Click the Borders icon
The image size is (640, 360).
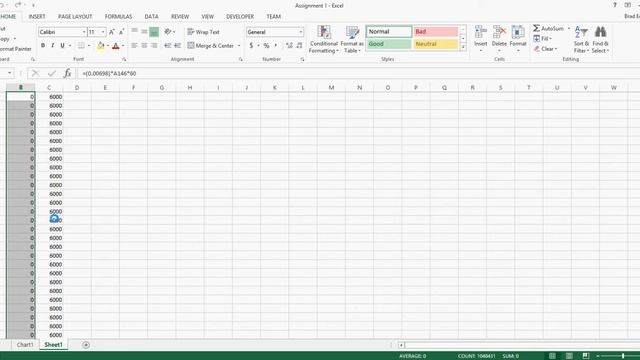[81, 46]
